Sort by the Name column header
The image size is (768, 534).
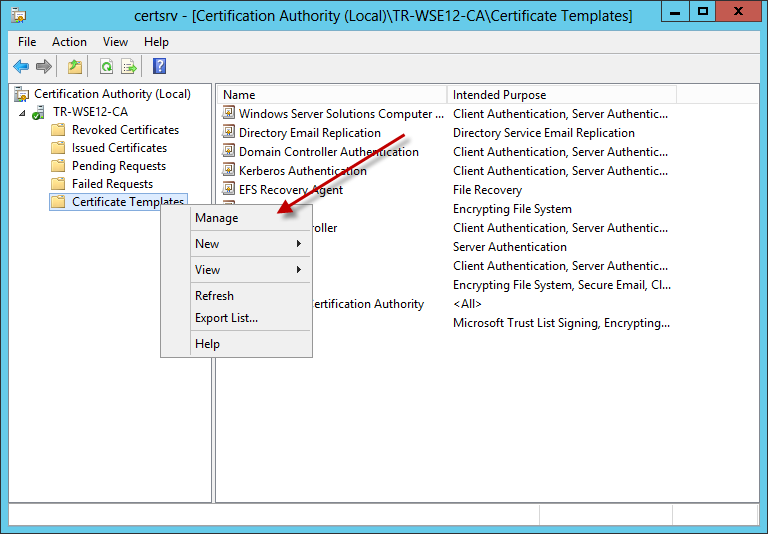tap(330, 95)
